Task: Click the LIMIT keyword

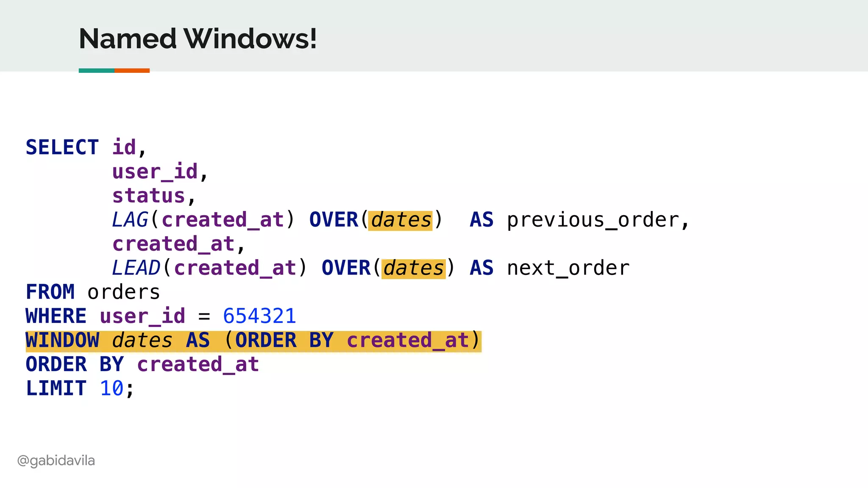Action: pyautogui.click(x=56, y=388)
